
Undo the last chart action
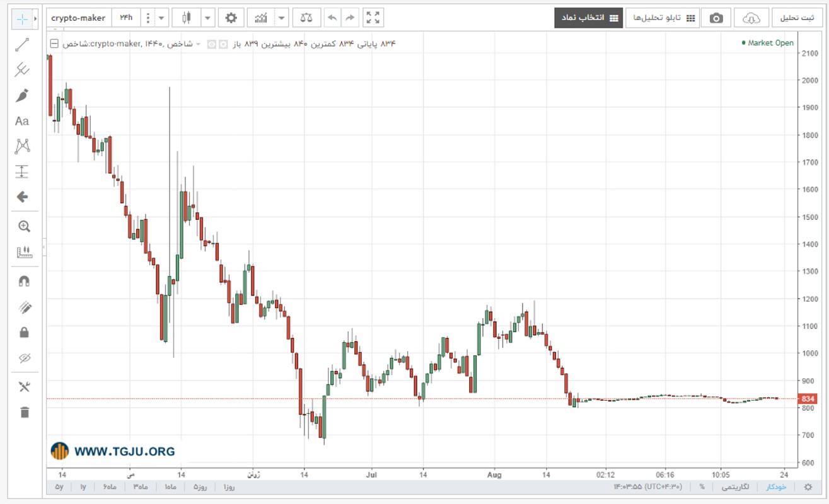pyautogui.click(x=332, y=18)
